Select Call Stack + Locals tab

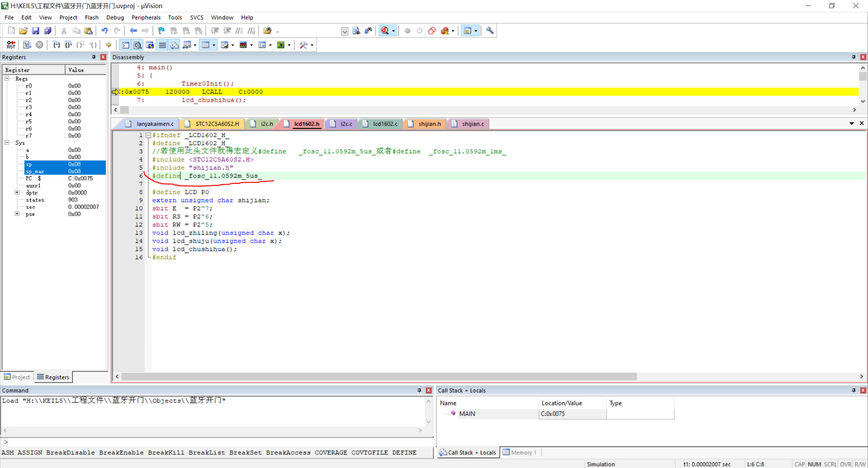(x=468, y=452)
